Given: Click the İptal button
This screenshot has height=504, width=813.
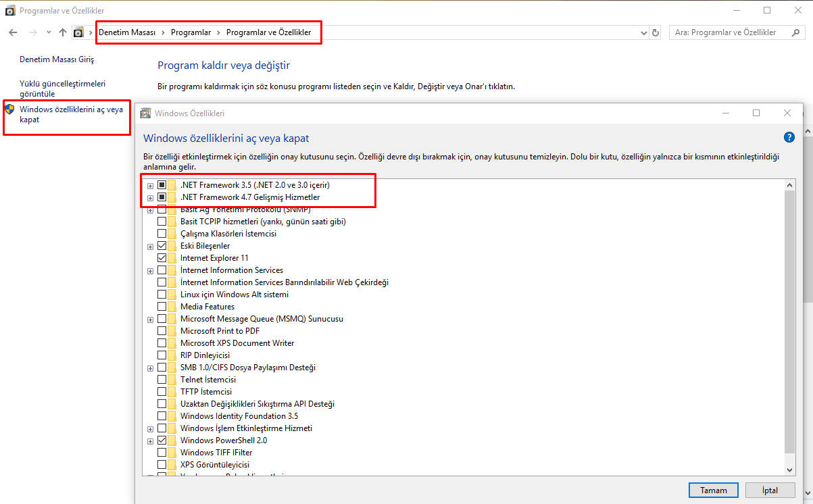Looking at the screenshot, I should pyautogui.click(x=769, y=490).
